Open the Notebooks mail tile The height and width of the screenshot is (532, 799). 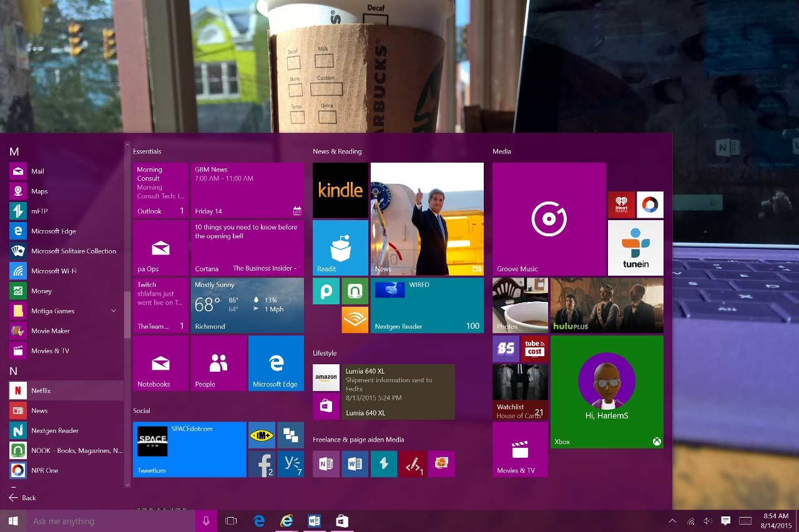coord(160,363)
